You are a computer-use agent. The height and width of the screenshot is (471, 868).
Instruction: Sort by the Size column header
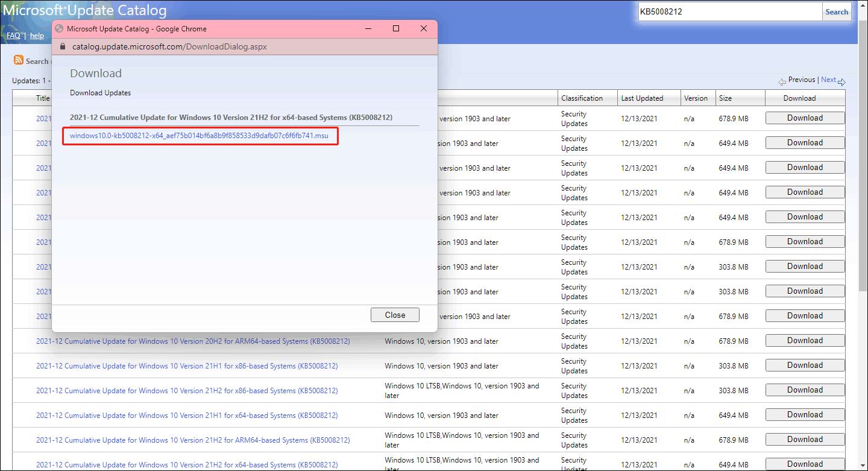(725, 98)
